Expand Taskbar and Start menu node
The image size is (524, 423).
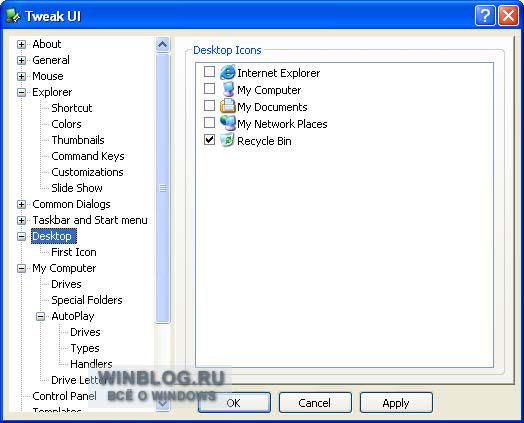coord(21,221)
